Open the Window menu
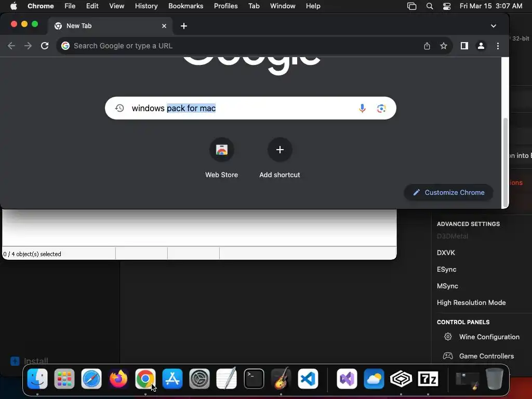 coord(283,6)
